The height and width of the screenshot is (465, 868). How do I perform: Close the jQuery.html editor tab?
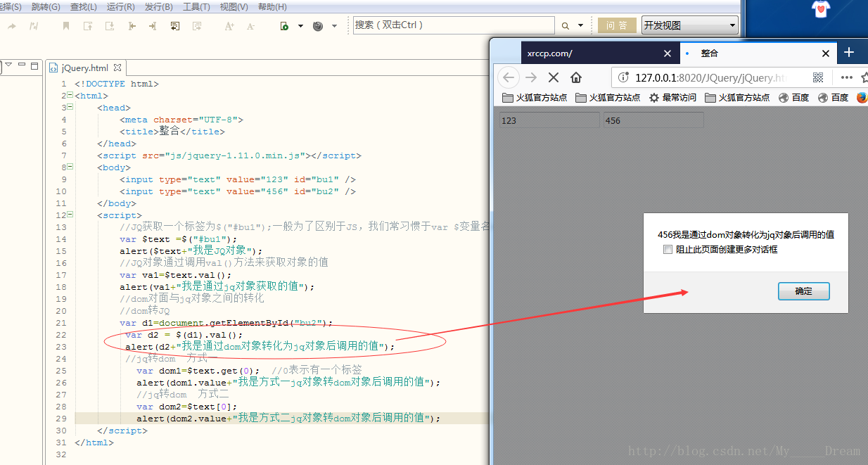tap(118, 68)
